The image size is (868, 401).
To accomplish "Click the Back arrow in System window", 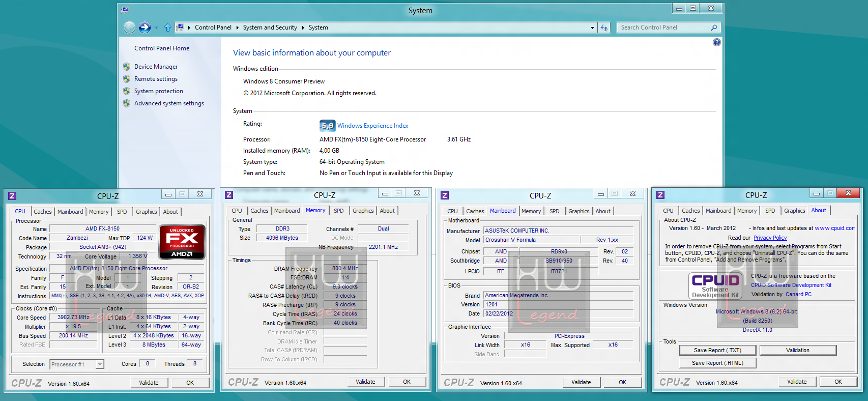I will click(x=130, y=27).
